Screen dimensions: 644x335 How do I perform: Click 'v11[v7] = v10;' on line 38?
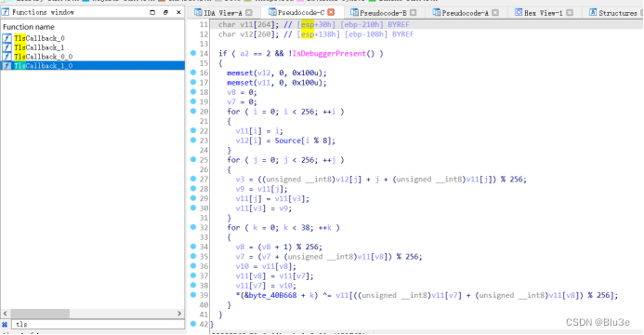266,286
